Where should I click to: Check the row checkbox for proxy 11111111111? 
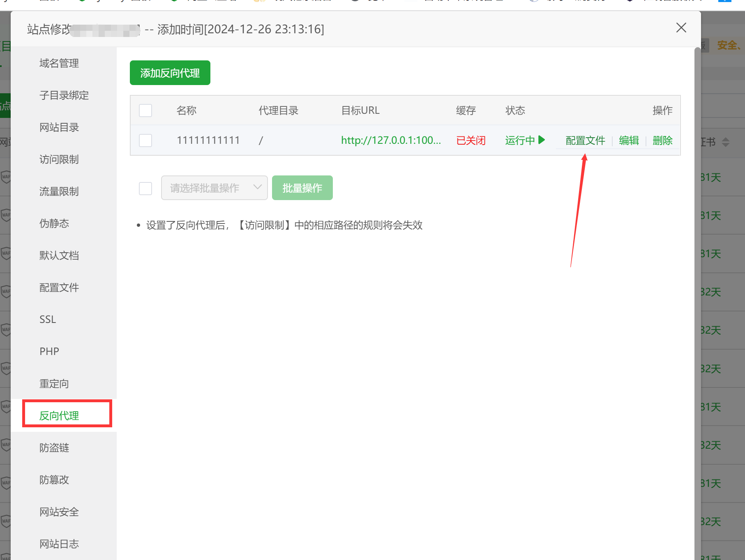point(145,140)
